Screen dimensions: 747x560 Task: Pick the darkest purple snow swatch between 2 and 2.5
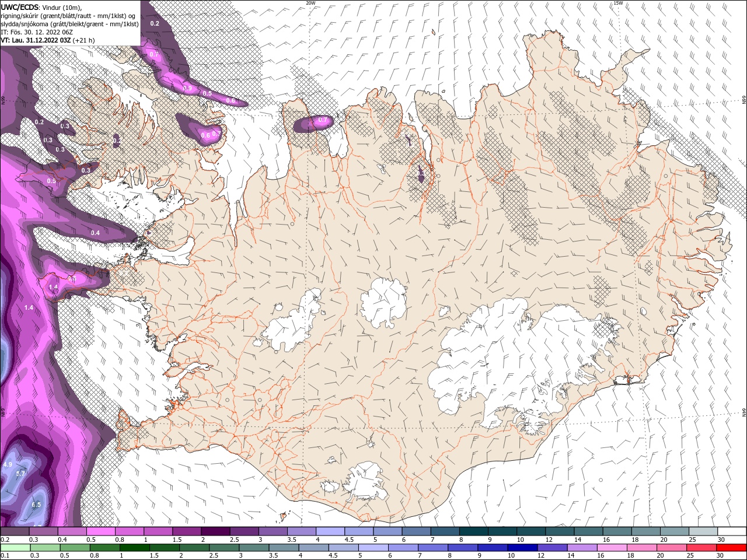click(215, 531)
